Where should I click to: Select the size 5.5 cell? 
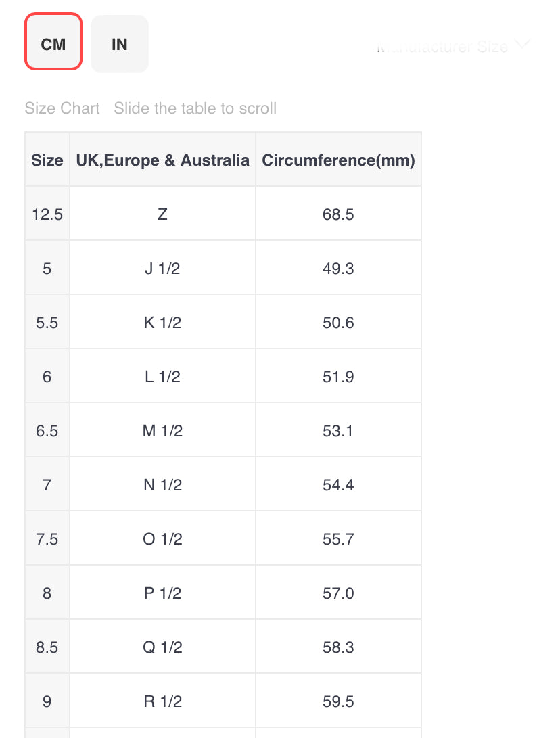tap(47, 323)
